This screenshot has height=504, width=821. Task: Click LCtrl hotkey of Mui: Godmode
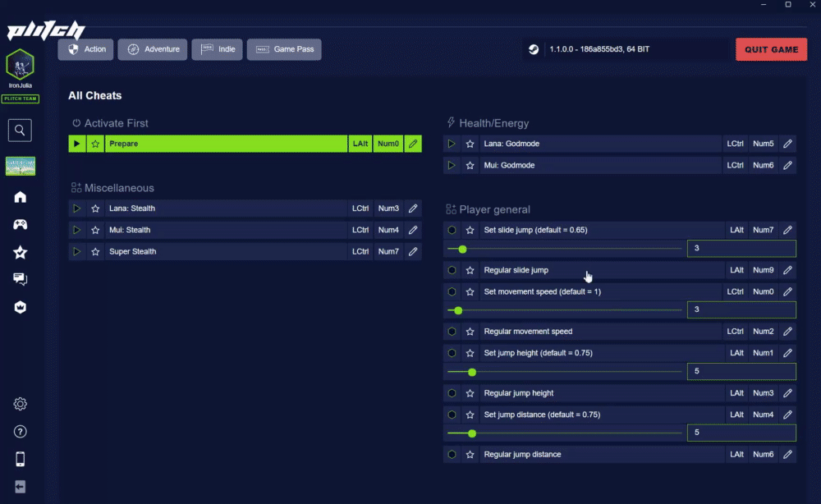pos(735,165)
